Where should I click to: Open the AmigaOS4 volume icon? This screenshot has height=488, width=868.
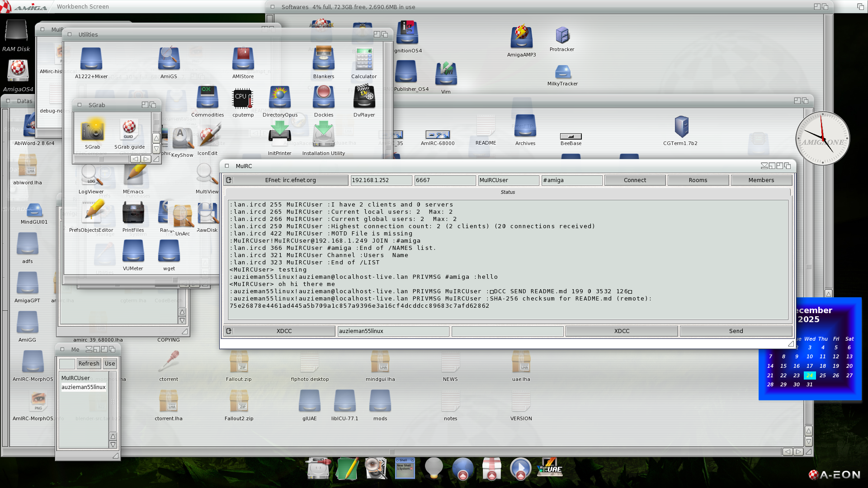[18, 71]
